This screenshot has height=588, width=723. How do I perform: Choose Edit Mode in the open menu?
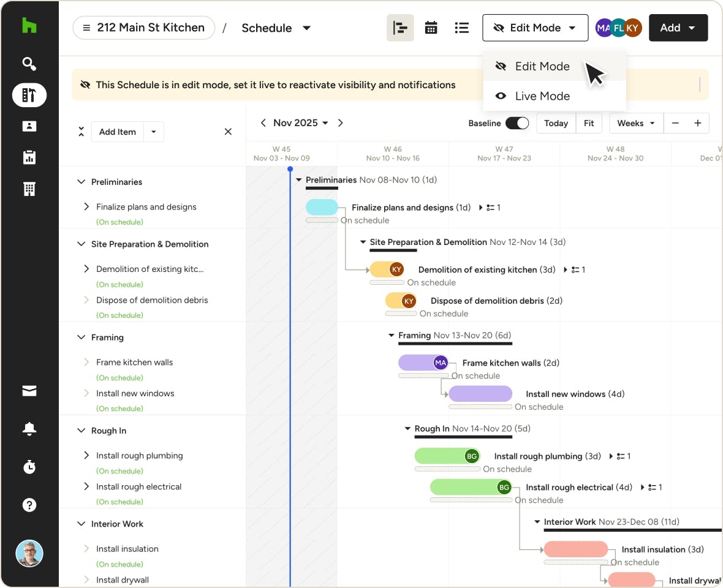(542, 66)
